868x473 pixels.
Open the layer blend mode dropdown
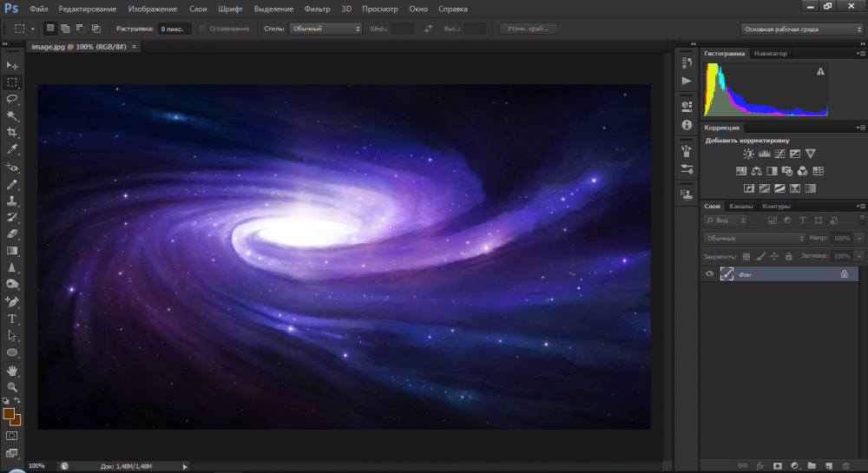tap(753, 238)
